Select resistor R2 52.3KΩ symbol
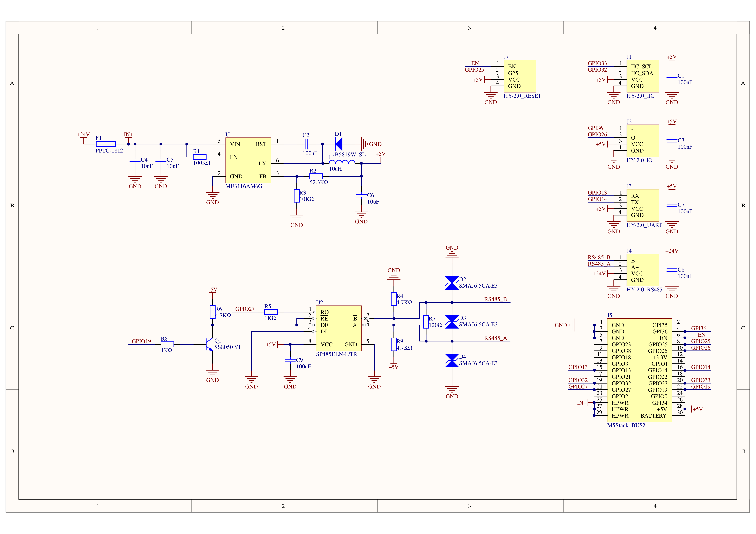This screenshot has height=534, width=756. point(316,176)
